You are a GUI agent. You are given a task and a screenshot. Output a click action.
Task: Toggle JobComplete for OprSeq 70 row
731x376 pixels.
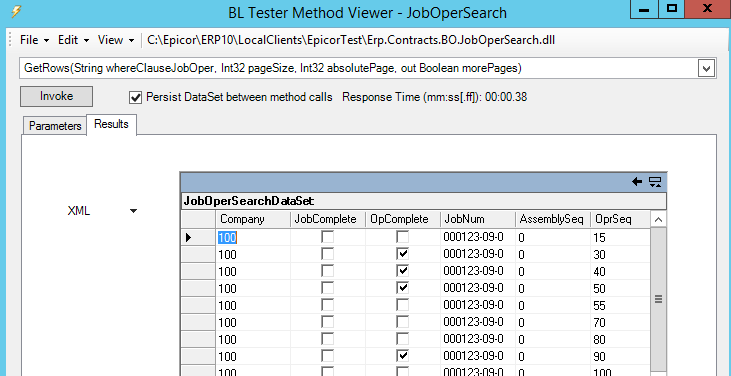click(x=328, y=322)
